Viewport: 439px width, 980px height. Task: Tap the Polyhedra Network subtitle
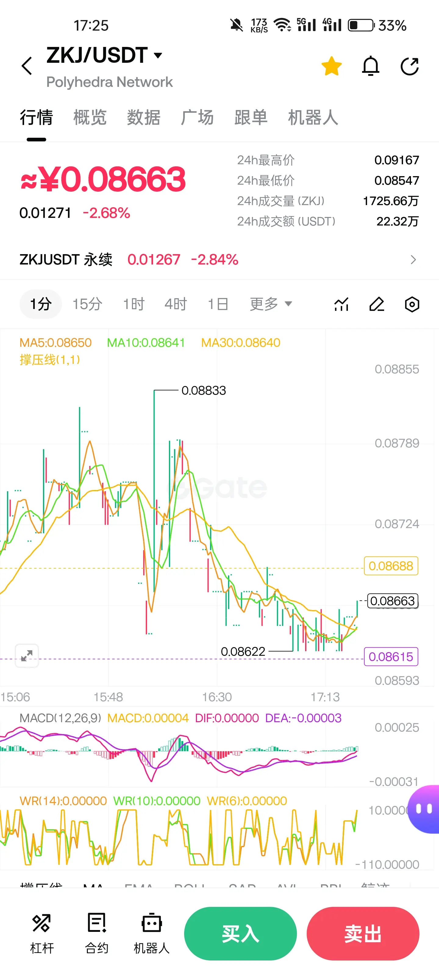tap(110, 82)
